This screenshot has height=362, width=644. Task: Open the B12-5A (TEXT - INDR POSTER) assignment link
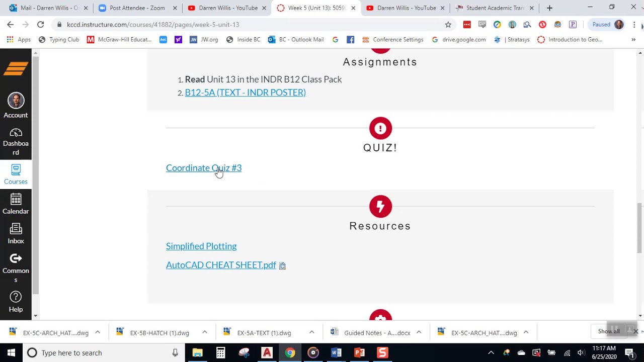[246, 93]
